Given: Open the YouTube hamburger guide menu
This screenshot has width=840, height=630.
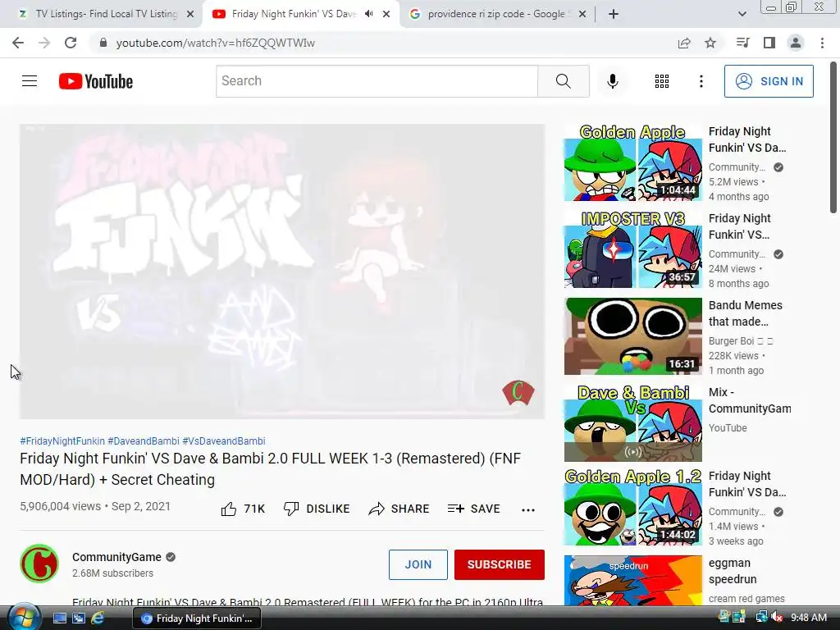Looking at the screenshot, I should tap(30, 81).
